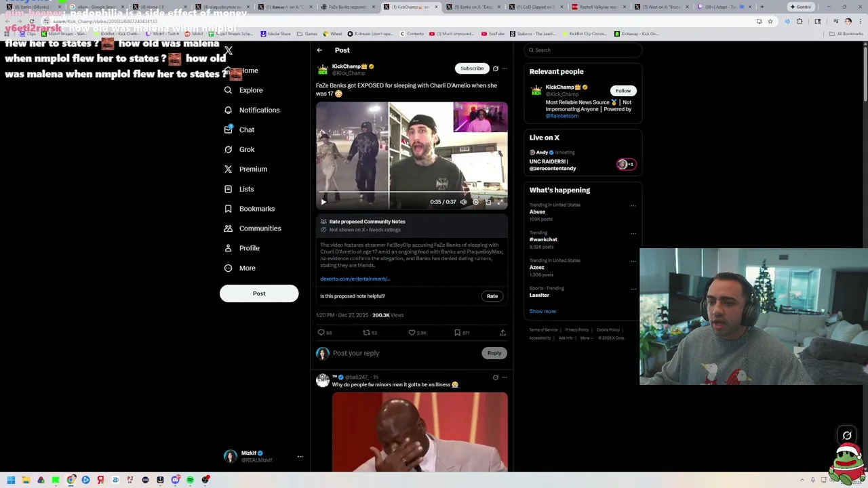
Task: Open Chat in the X sidebar
Action: coord(239,129)
